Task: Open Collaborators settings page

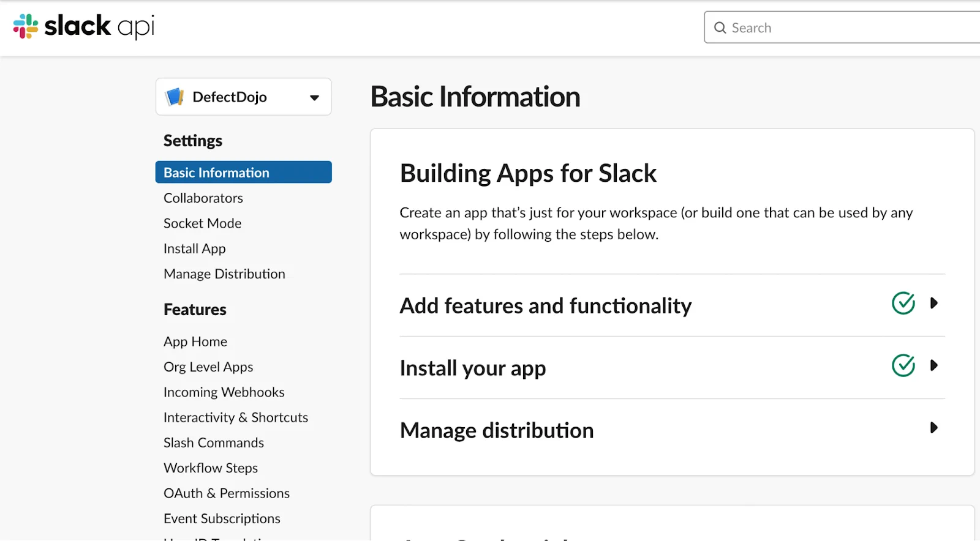Action: coord(203,198)
